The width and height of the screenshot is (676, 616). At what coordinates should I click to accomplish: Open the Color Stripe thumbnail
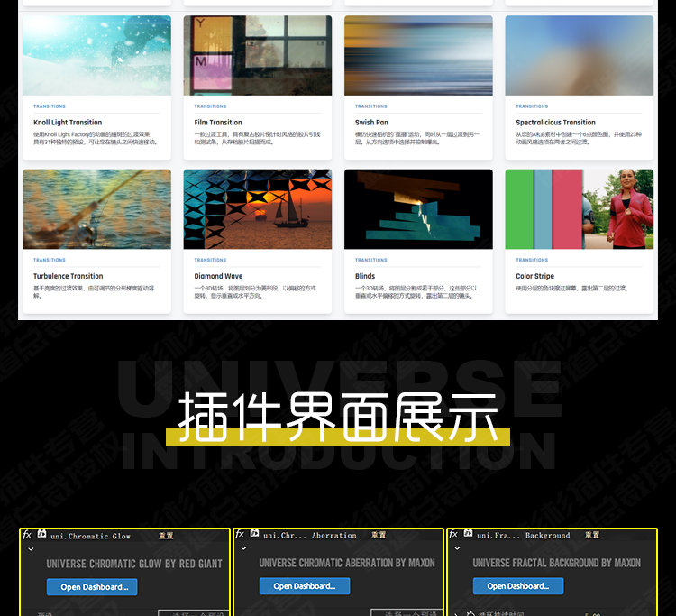click(x=580, y=209)
